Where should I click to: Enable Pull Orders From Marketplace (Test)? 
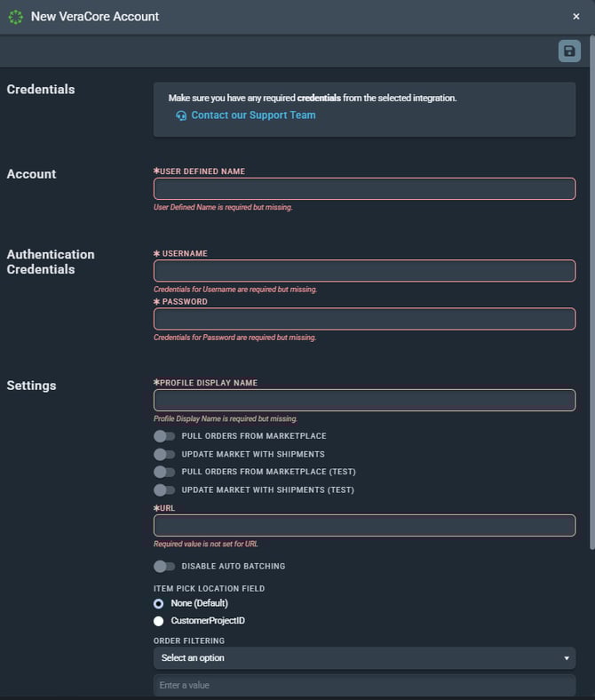[164, 472]
